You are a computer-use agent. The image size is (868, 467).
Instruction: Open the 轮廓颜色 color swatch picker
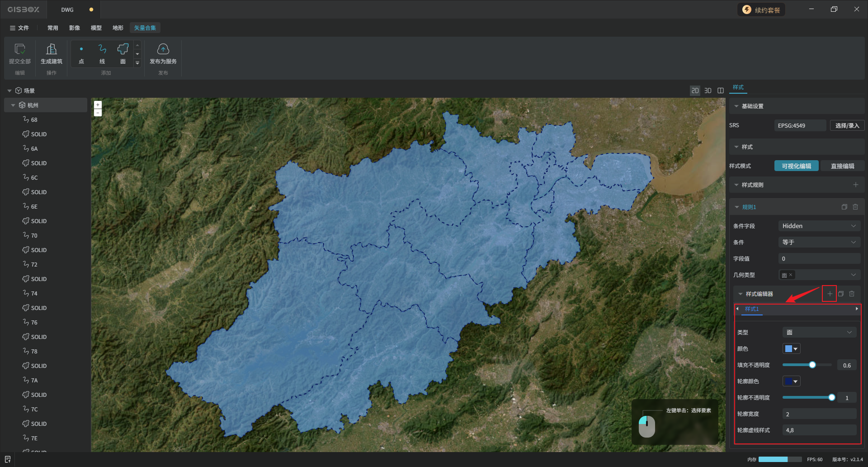791,381
